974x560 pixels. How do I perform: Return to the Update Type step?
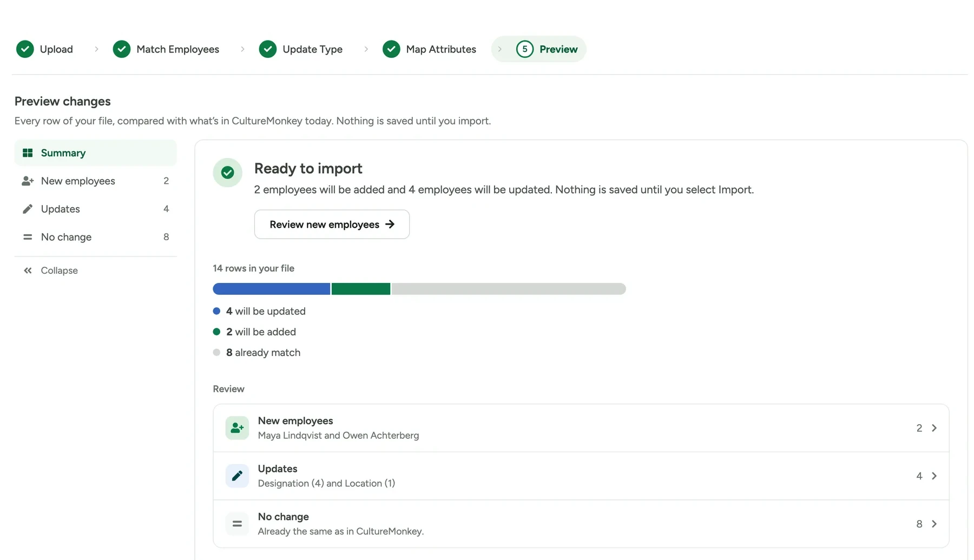pos(301,49)
